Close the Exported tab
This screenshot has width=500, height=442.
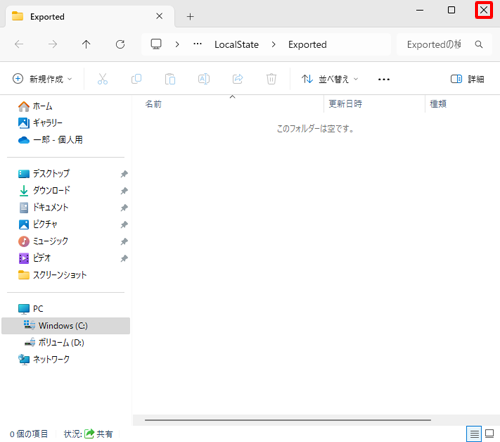[159, 16]
